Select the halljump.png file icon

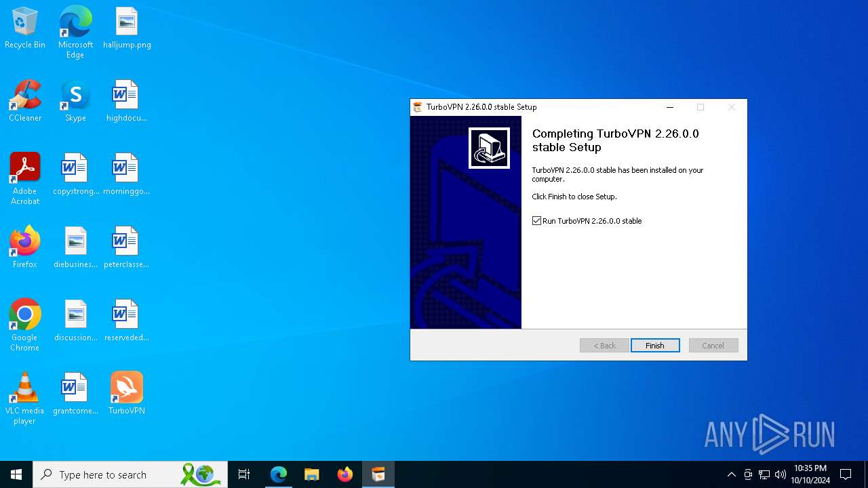coord(127,28)
